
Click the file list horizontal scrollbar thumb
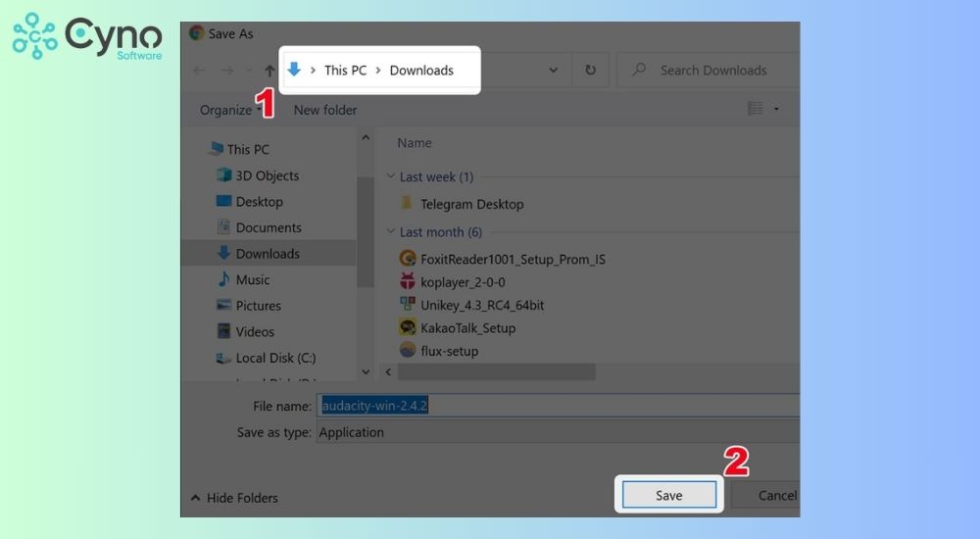click(x=496, y=372)
